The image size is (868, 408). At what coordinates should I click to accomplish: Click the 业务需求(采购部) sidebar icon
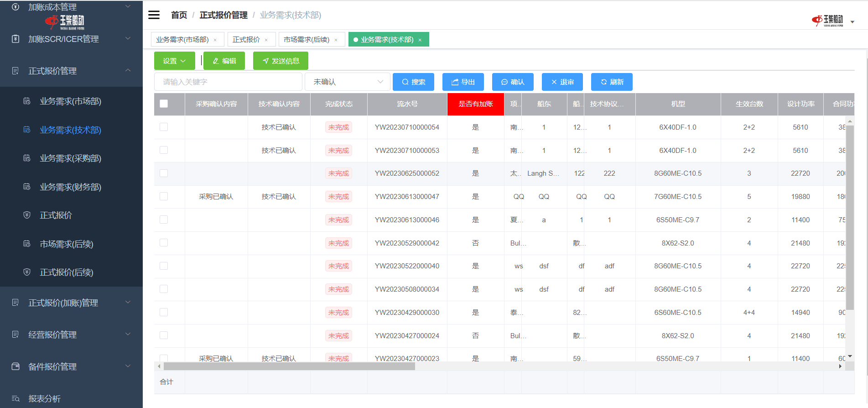(x=27, y=158)
